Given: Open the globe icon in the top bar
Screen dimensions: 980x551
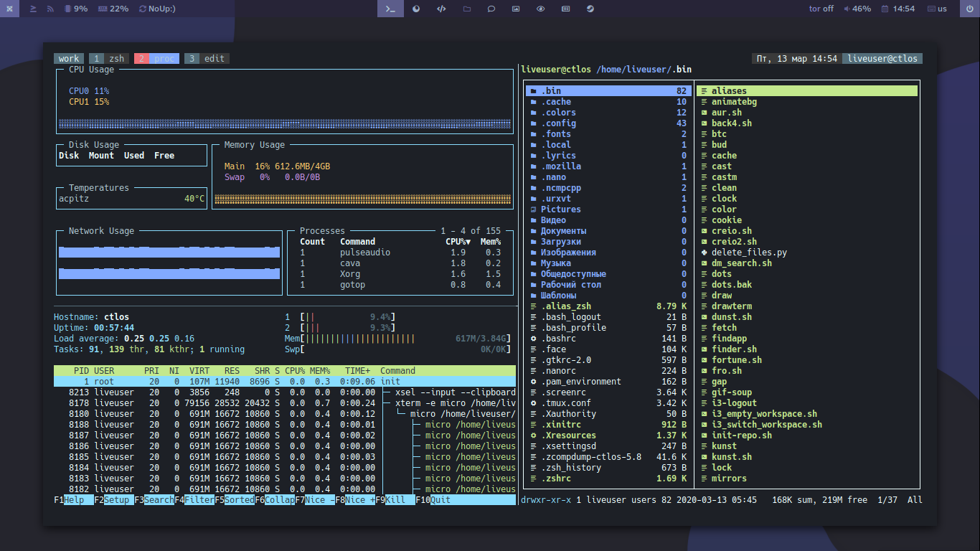Looking at the screenshot, I should [x=590, y=9].
